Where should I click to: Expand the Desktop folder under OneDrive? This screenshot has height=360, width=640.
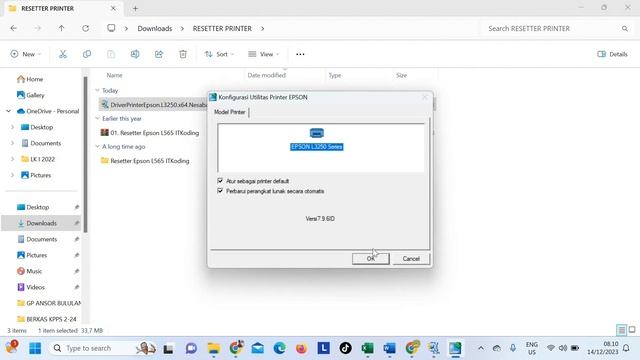point(13,127)
